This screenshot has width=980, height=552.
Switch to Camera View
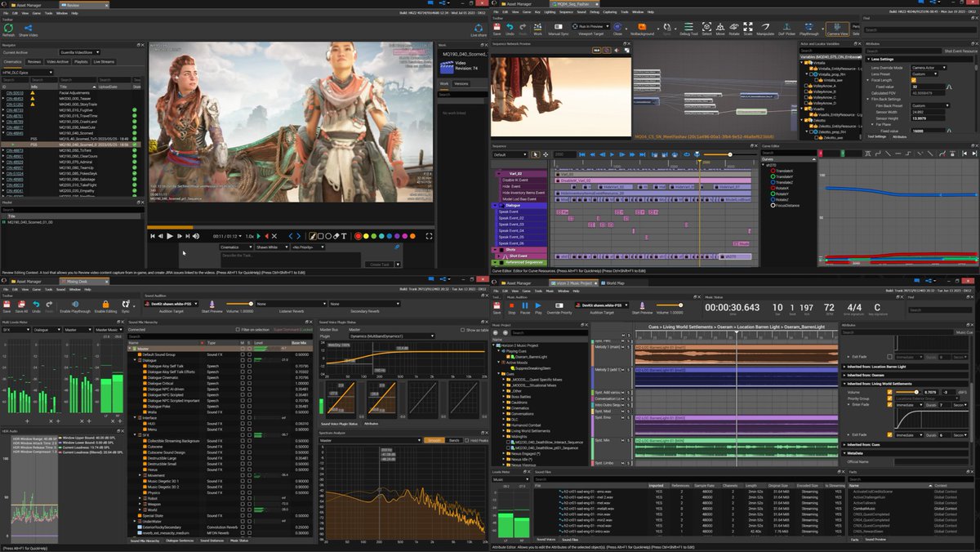(x=838, y=29)
